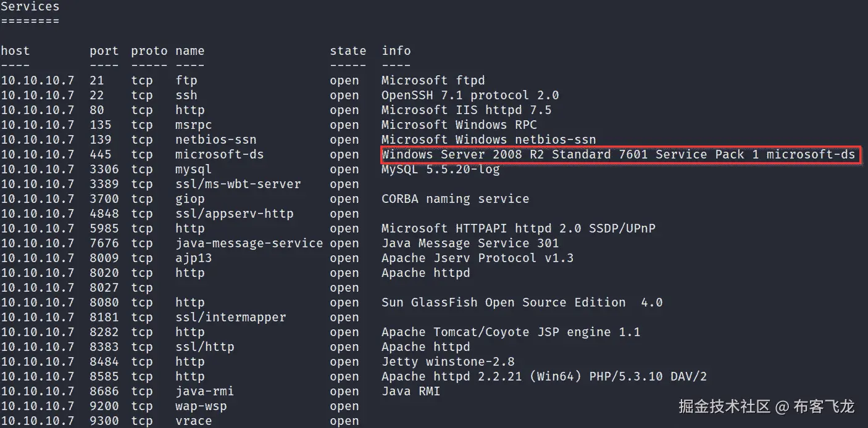Click the "ssl/intermapper" service name

[x=230, y=318]
